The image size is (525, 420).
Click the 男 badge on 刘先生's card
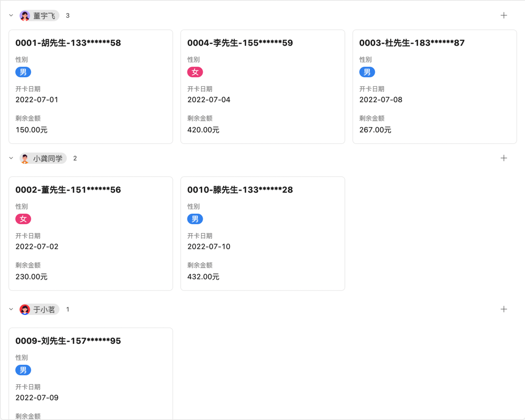(23, 370)
